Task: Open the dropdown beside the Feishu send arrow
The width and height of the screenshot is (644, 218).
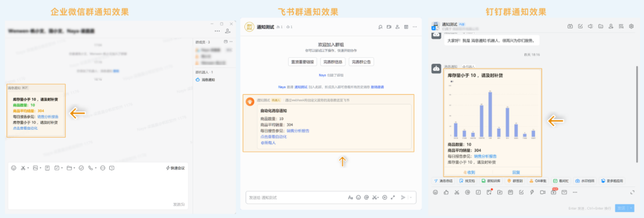Action: pyautogui.click(x=411, y=198)
